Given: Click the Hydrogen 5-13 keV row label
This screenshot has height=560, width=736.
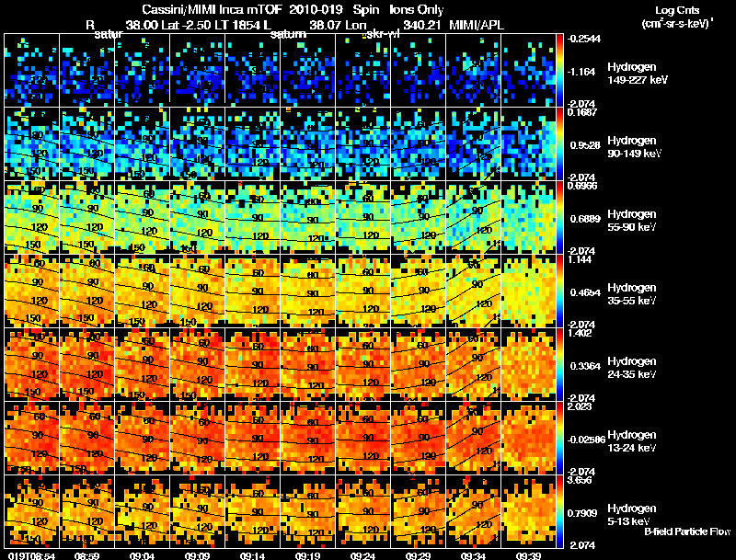Looking at the screenshot, I should [x=632, y=515].
